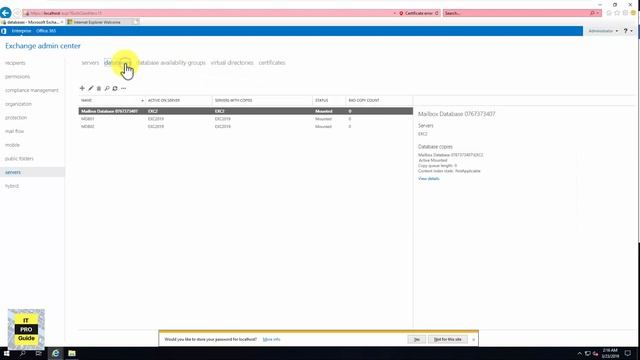Open the Administrator account dropdown
The height and width of the screenshot is (360, 640).
[603, 31]
